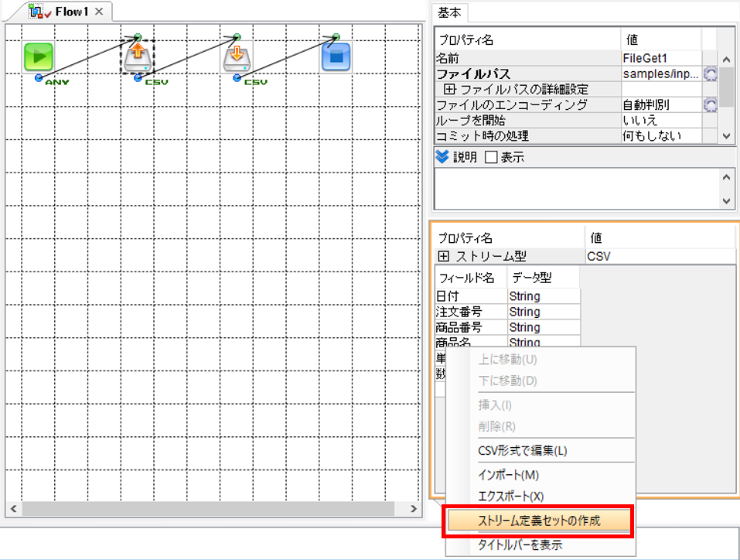740x560 pixels.
Task: Select the FileGet component with orange up arrow
Action: (138, 56)
